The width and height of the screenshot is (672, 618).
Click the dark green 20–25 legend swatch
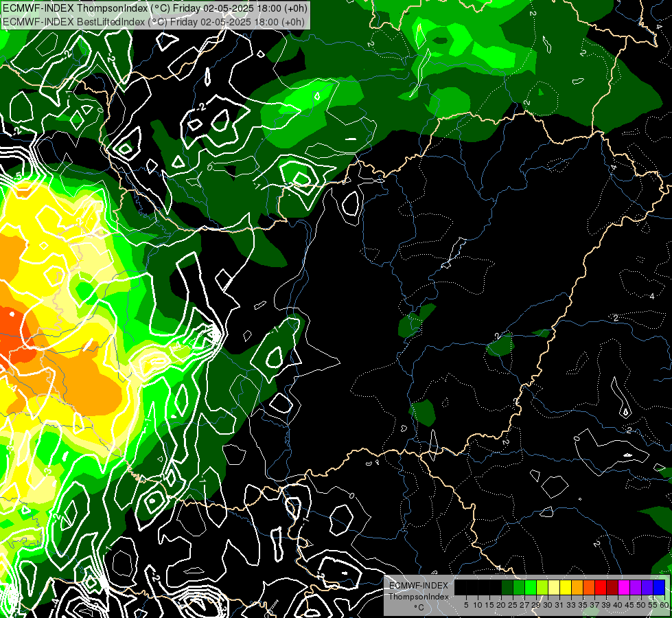coord(507,587)
